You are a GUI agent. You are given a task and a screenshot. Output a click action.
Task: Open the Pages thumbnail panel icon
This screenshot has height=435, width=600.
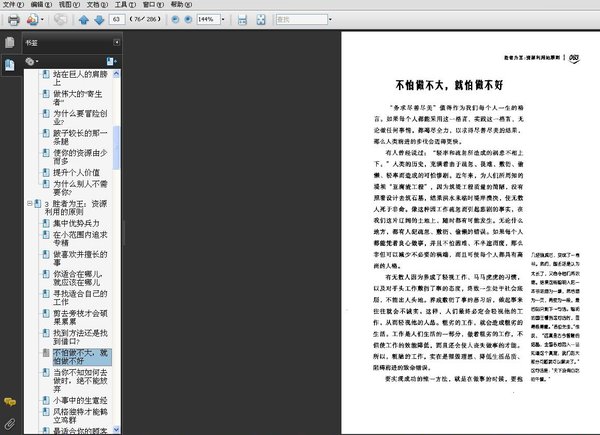[x=9, y=43]
